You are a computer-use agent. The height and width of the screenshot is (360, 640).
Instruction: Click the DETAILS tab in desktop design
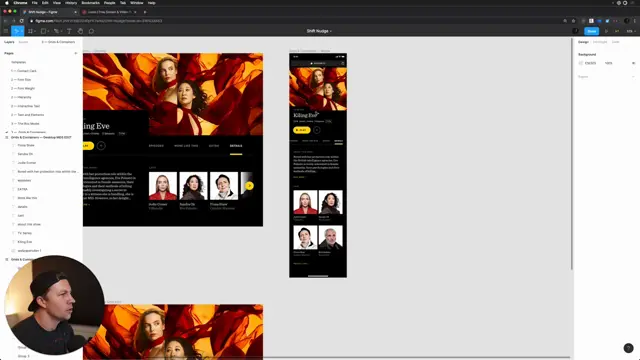[x=236, y=146]
